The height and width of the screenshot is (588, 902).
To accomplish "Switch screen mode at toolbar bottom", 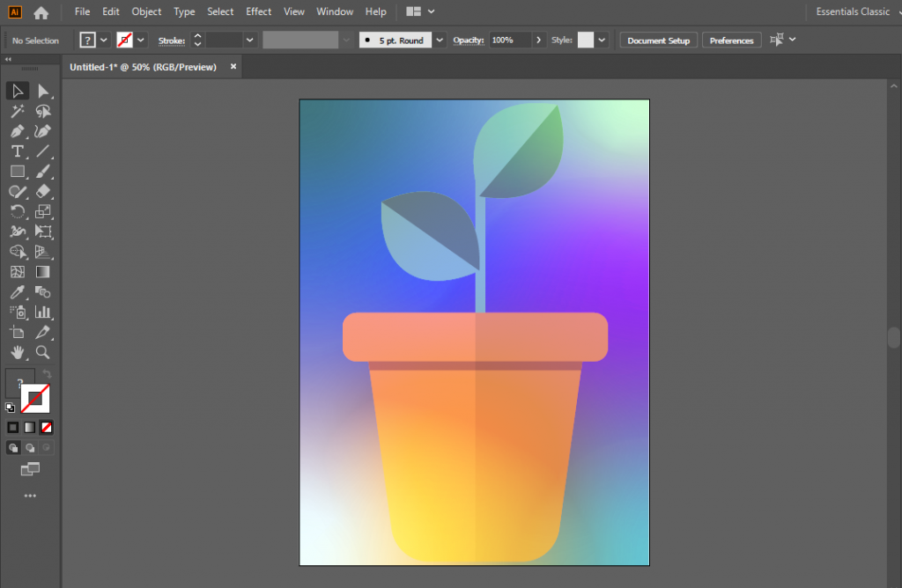I will 31,469.
